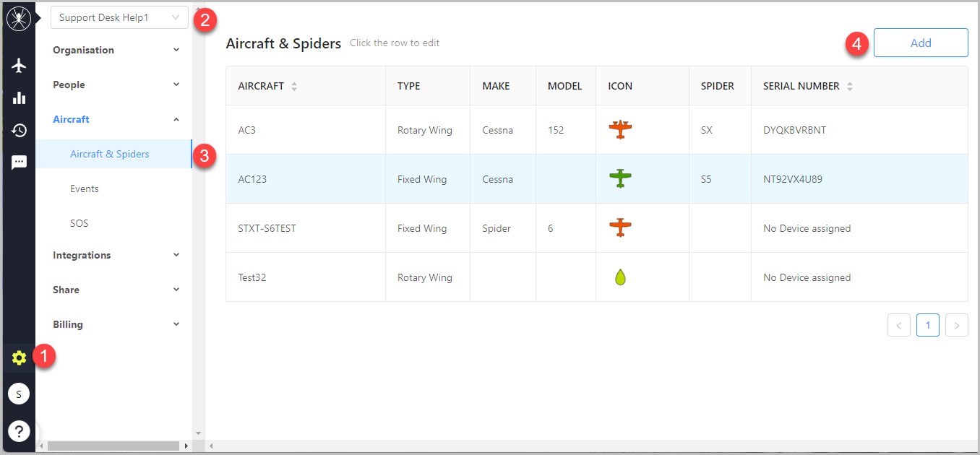
Task: Open the Support Desk Help1 organisation dropdown
Action: pyautogui.click(x=119, y=18)
